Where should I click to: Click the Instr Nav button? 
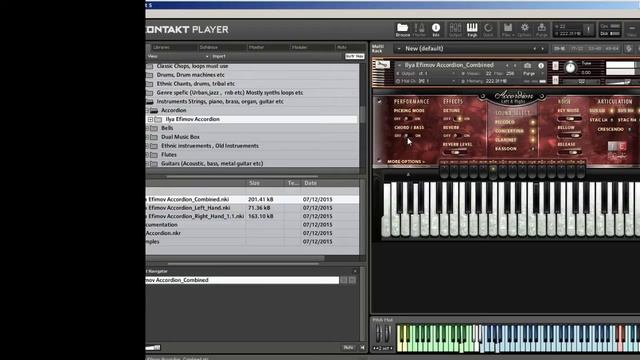pos(354,56)
